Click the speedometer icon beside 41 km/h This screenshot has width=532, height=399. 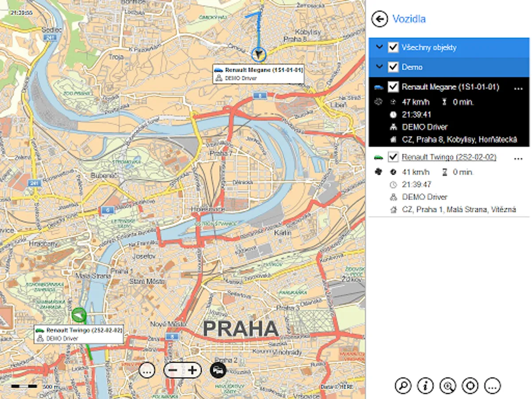pyautogui.click(x=393, y=172)
